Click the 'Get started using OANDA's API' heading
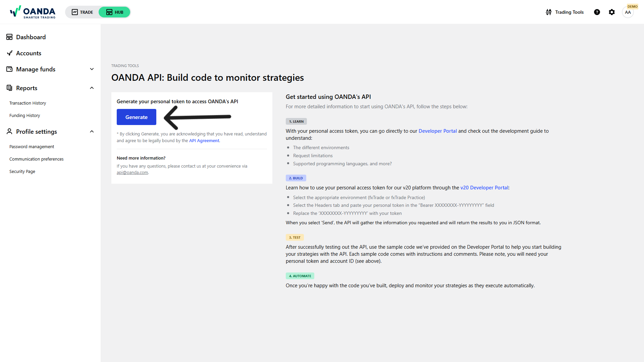Image resolution: width=644 pixels, height=362 pixels. pos(328,97)
